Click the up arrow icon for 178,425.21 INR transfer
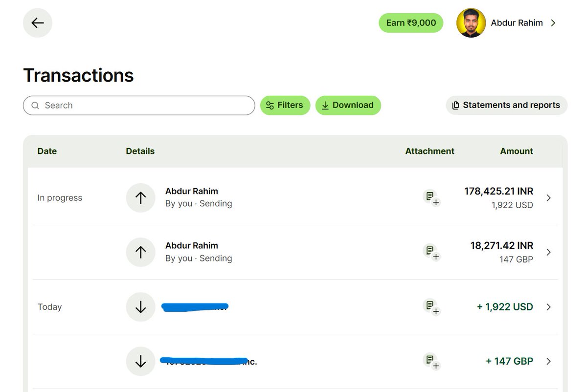587x392 pixels. point(141,197)
